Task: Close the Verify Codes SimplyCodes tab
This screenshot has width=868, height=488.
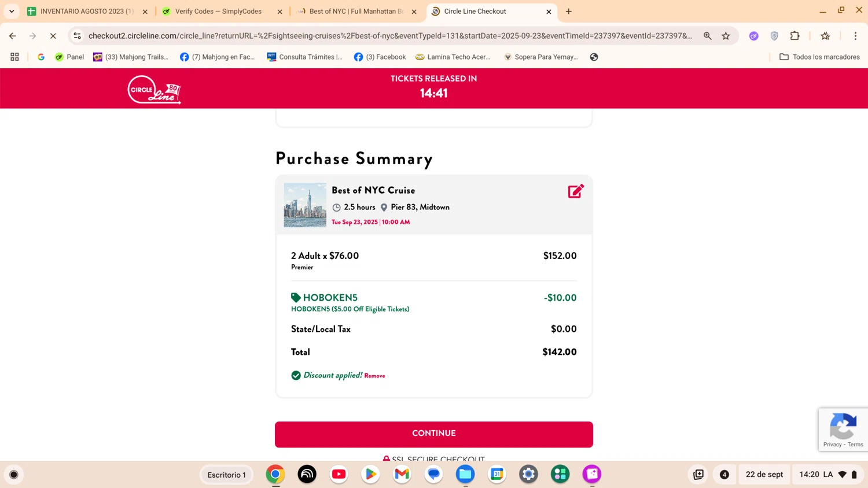Action: pos(280,12)
